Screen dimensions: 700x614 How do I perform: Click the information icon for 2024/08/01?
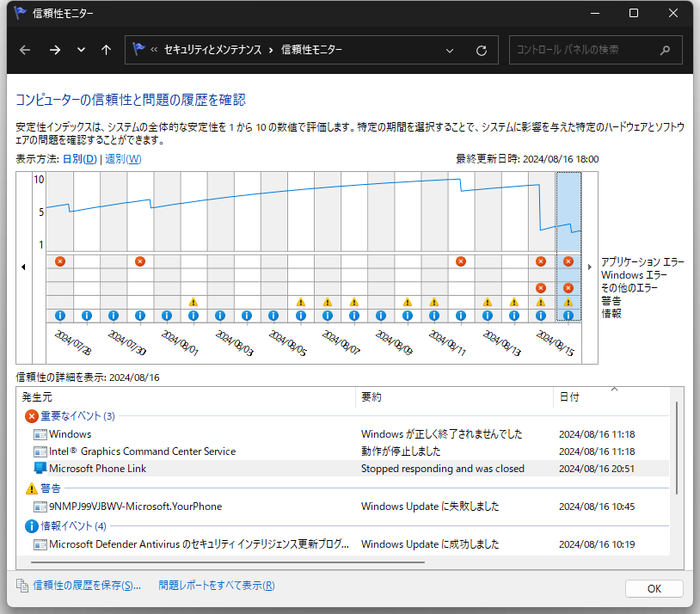(x=167, y=316)
